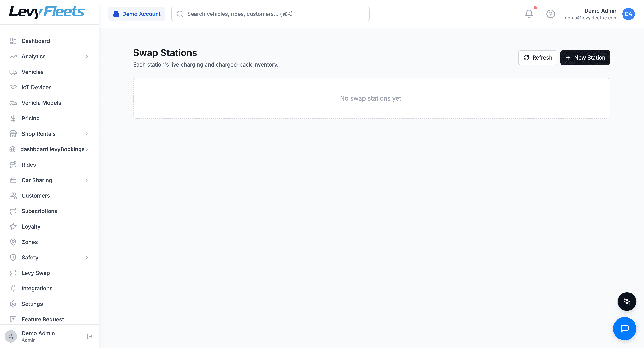
Task: Open the Integrations page
Action: click(x=49, y=289)
